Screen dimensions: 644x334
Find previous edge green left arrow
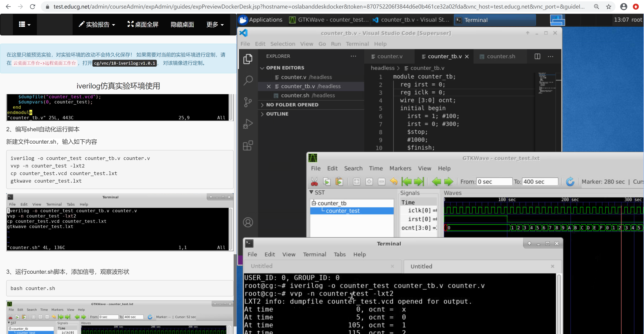[437, 182]
